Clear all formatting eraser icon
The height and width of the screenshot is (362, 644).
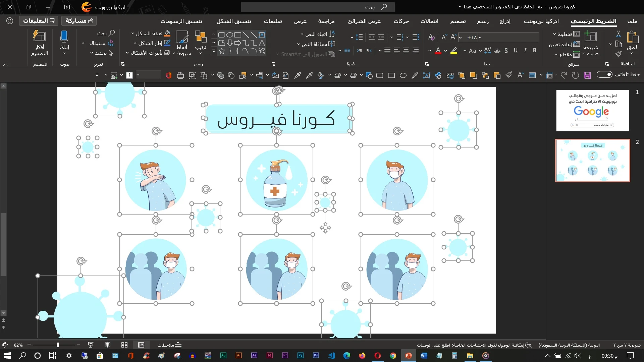(432, 37)
